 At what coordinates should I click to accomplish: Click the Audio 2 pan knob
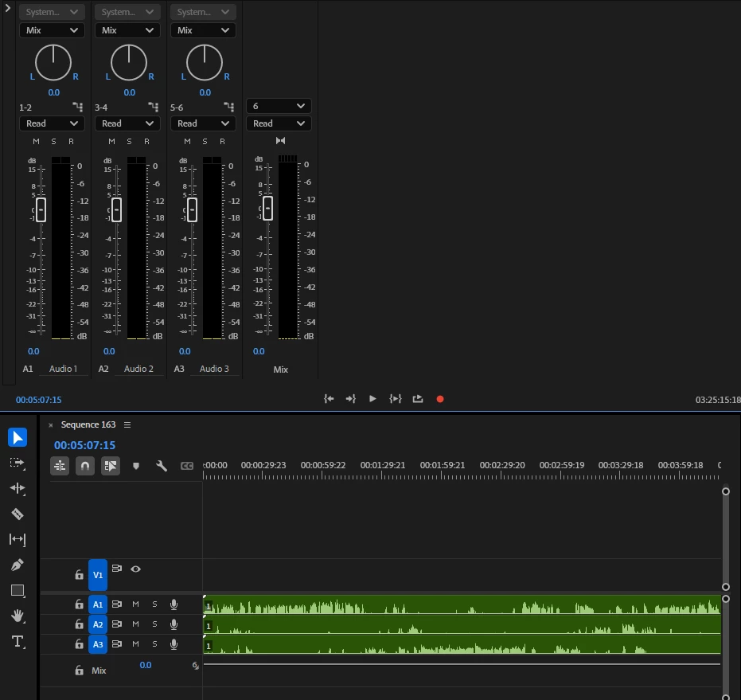tap(129, 62)
